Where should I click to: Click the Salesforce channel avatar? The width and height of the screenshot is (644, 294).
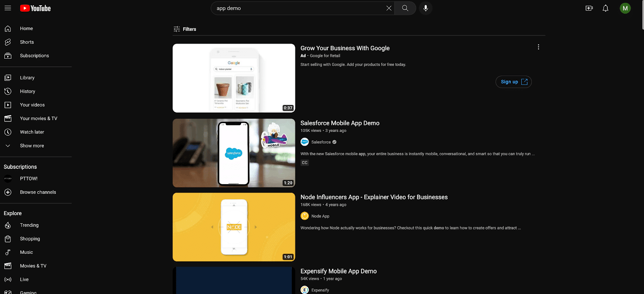(305, 142)
